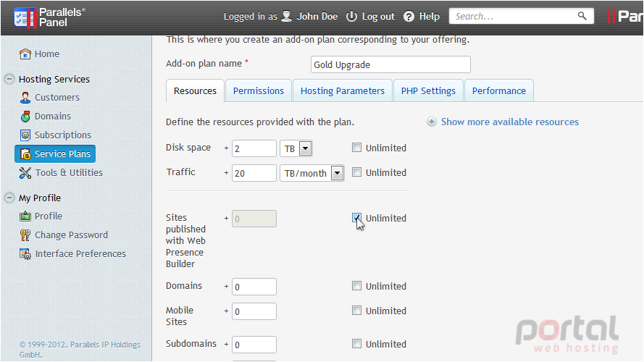Click the Help question mark icon
The image size is (644, 362).
point(409,17)
